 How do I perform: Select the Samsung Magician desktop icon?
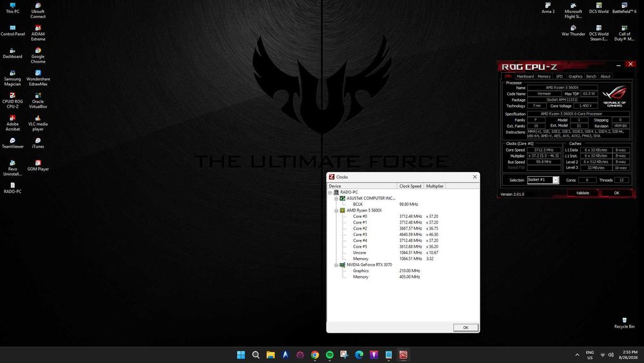coord(12,78)
